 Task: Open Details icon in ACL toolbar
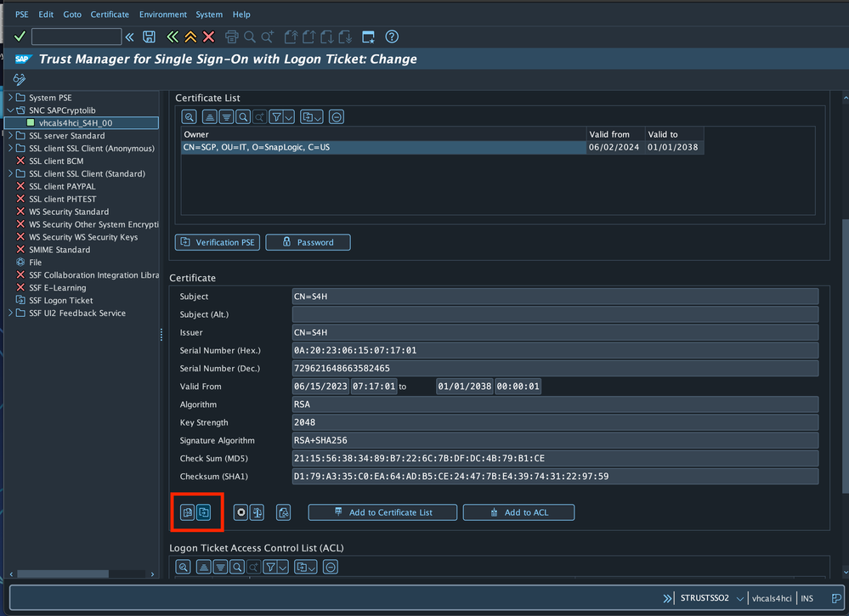[183, 567]
